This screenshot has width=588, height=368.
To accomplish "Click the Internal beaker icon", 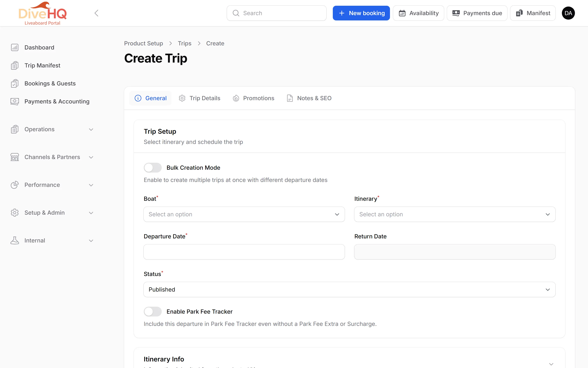I will (14, 240).
